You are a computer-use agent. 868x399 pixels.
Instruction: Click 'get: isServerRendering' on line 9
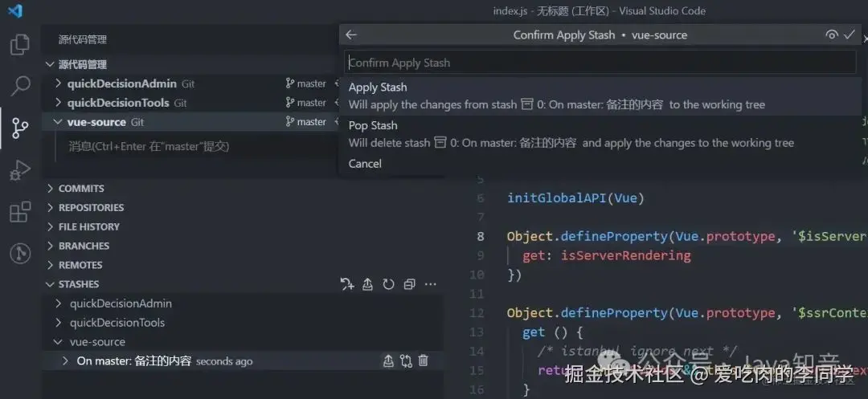click(x=606, y=255)
